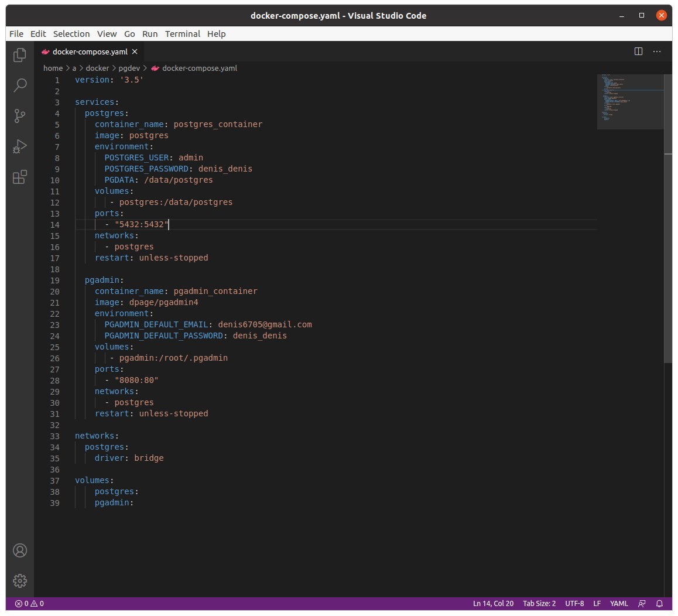
Task: Click the minimap code overview
Action: [630, 102]
